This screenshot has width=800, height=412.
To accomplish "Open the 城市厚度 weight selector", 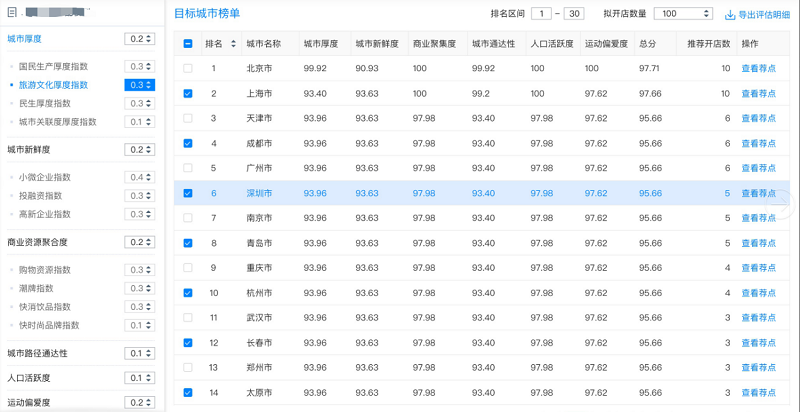I will [140, 39].
